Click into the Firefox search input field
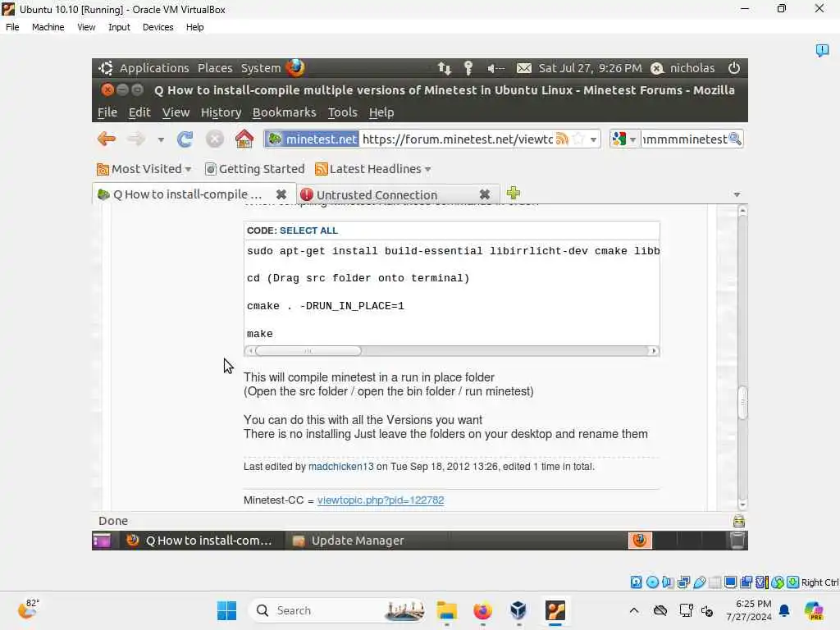840x630 pixels. tap(684, 139)
